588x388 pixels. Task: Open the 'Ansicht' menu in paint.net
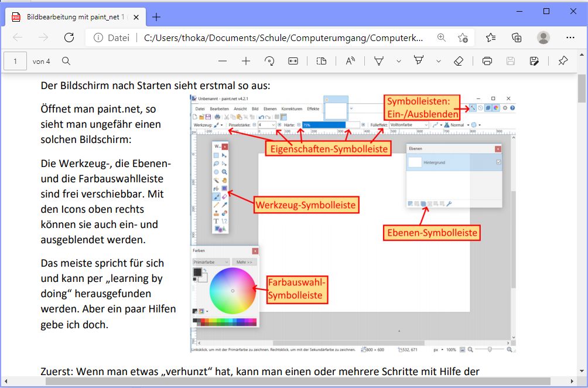pyautogui.click(x=240, y=109)
